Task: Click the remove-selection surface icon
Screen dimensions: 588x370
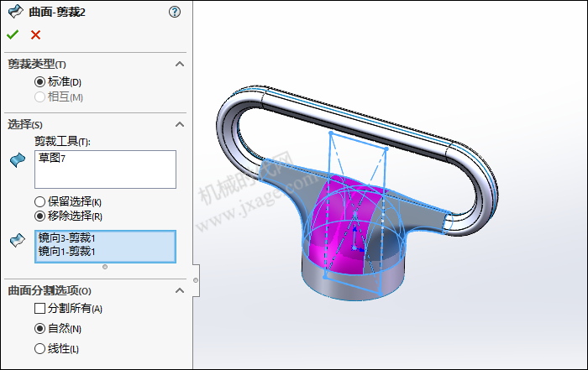Action: pos(18,240)
